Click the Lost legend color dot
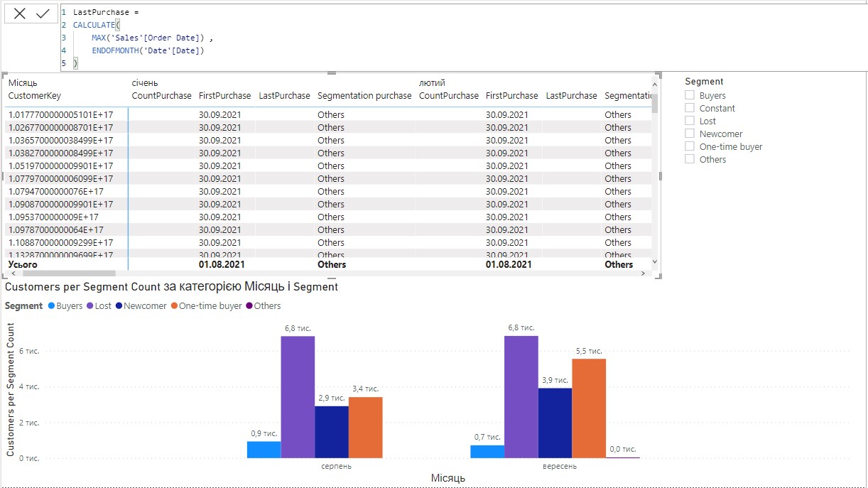The image size is (868, 488). 90,306
